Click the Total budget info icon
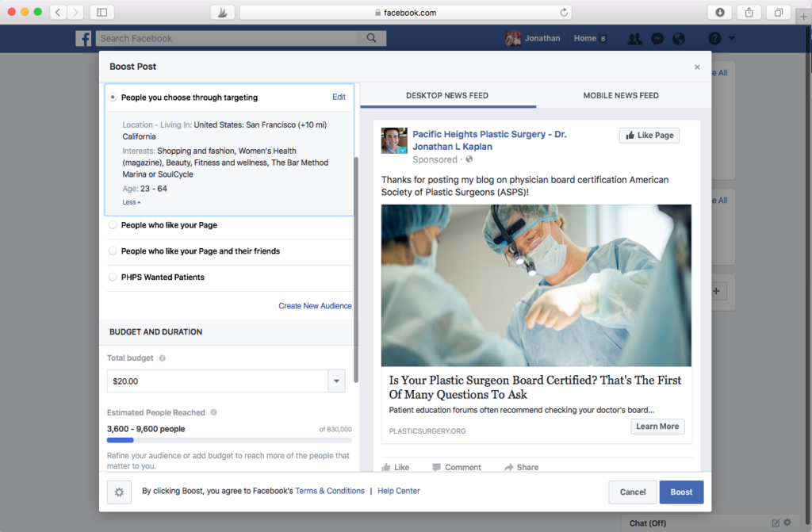The width and height of the screenshot is (812, 532). click(x=162, y=358)
